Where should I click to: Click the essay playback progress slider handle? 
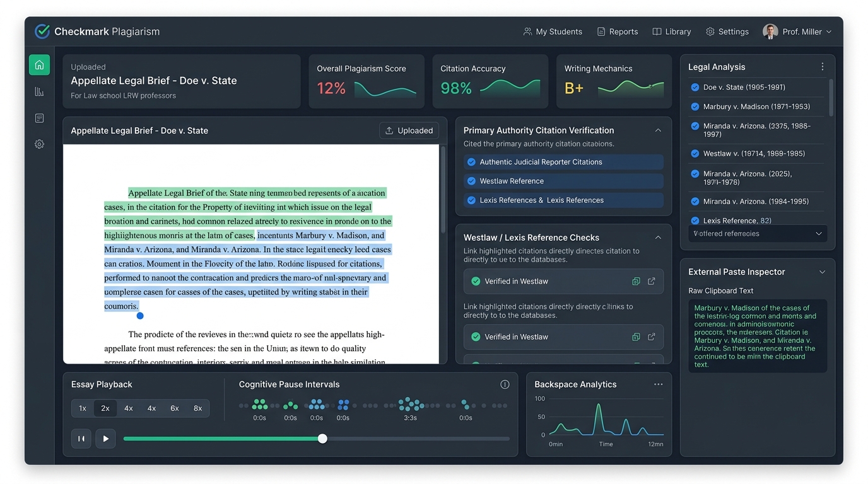click(x=322, y=439)
